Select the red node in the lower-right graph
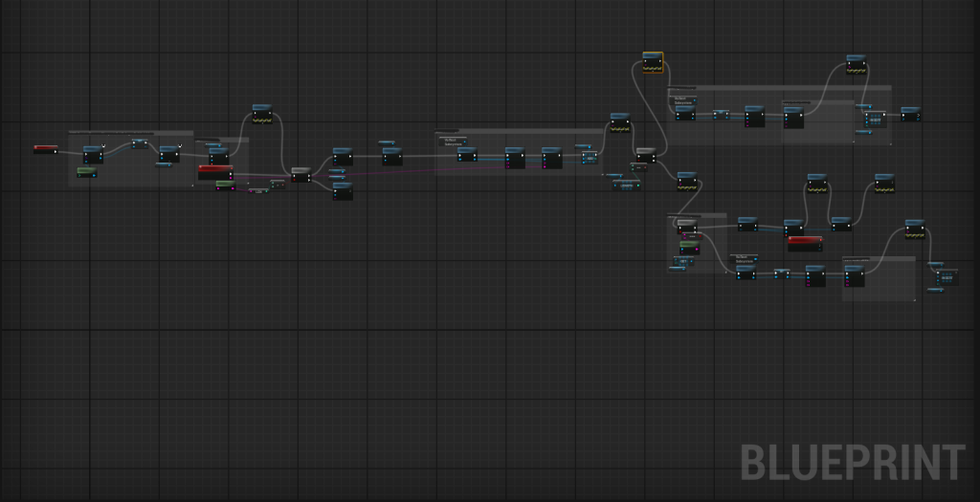The image size is (980, 502). coord(805,242)
